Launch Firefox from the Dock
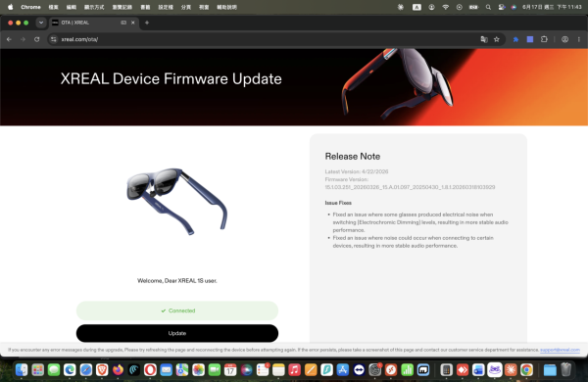Image resolution: width=588 pixels, height=382 pixels. (x=118, y=370)
